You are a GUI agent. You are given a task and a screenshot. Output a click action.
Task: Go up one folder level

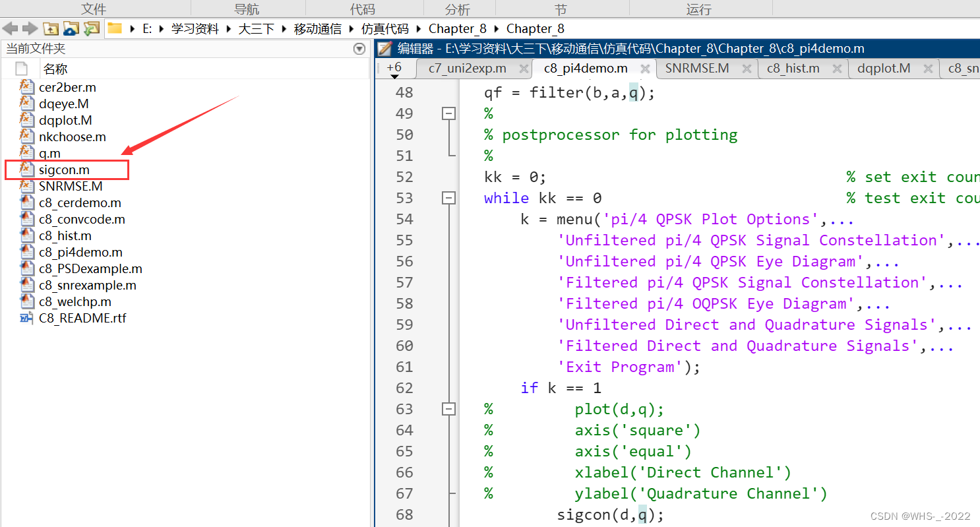51,28
